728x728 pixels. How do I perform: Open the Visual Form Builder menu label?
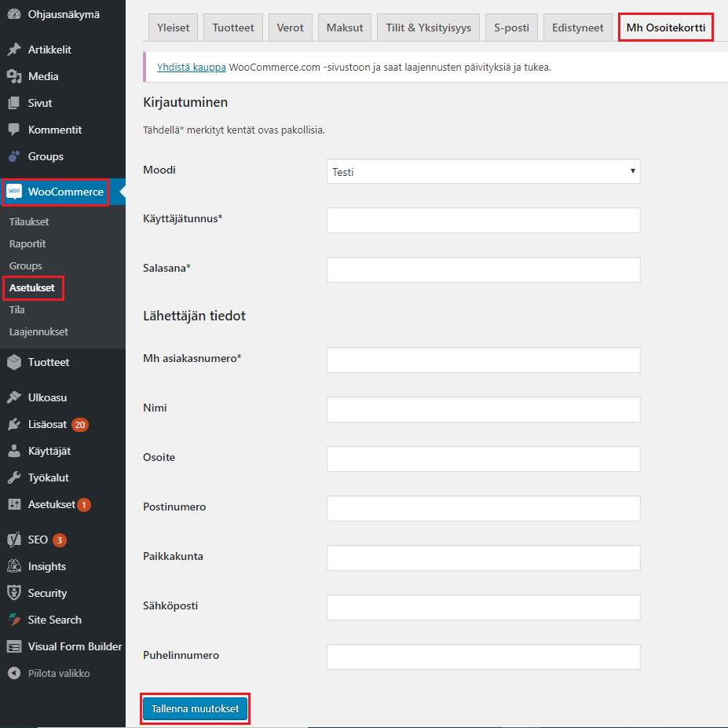coord(75,646)
